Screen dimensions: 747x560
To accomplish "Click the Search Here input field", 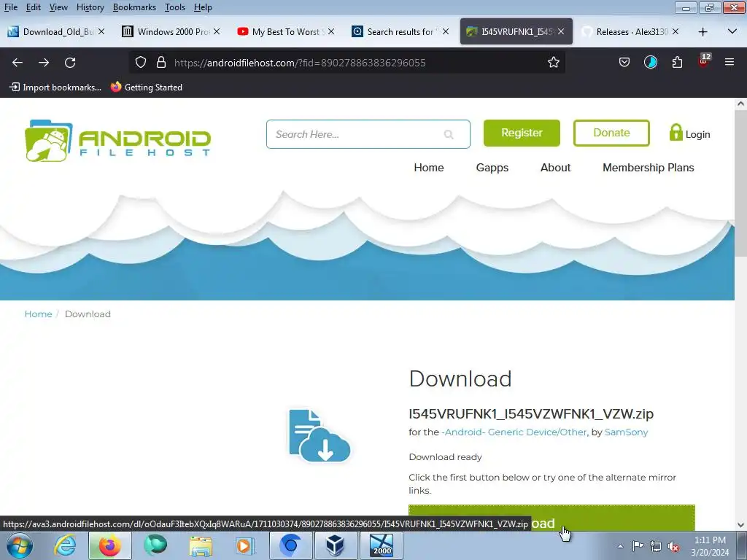I will (x=368, y=134).
